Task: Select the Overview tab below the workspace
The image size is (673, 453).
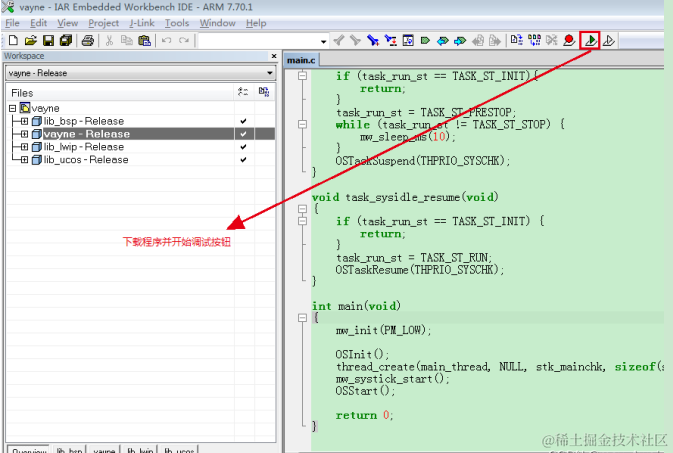Action: point(29,450)
